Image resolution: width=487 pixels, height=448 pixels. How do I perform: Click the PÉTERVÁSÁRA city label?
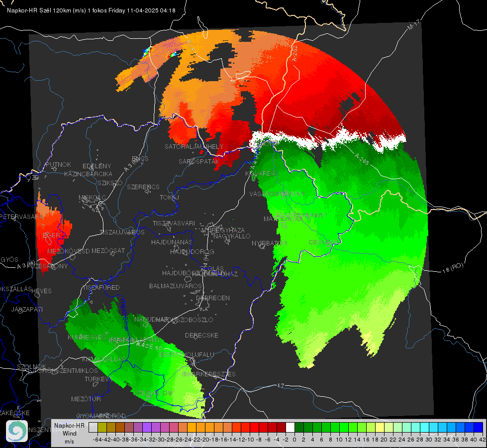pos(22,217)
